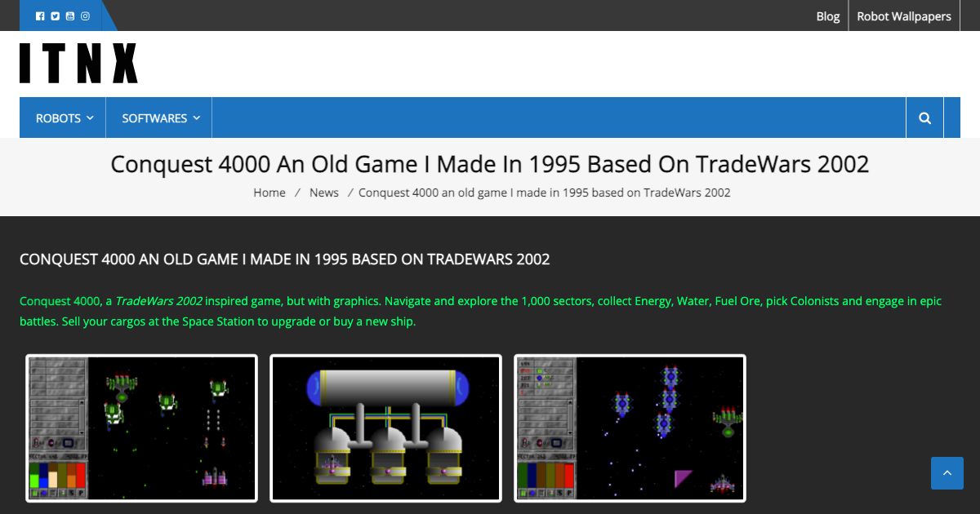Click the rightmost game screenshot
980x514 pixels.
tap(629, 427)
